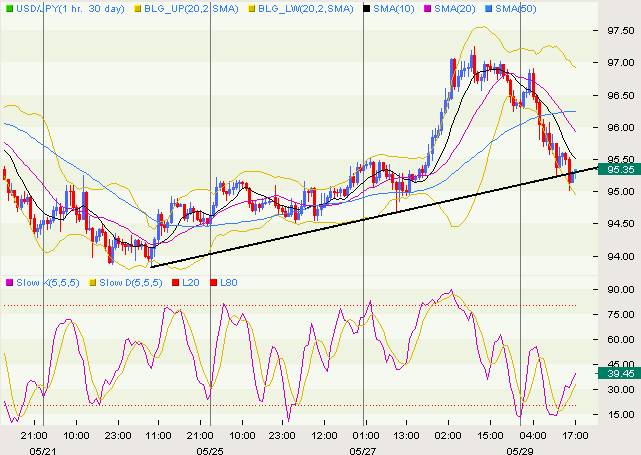Click the BLG_UP legend color square

coord(138,9)
